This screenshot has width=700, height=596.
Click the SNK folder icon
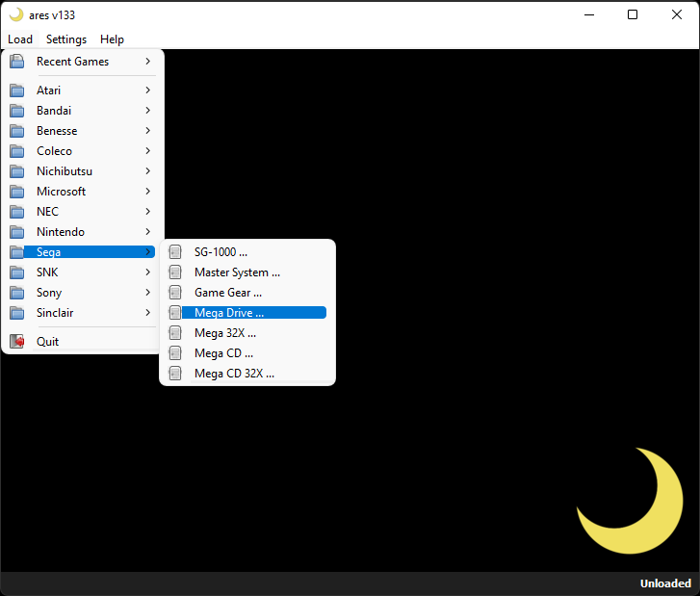pyautogui.click(x=17, y=272)
